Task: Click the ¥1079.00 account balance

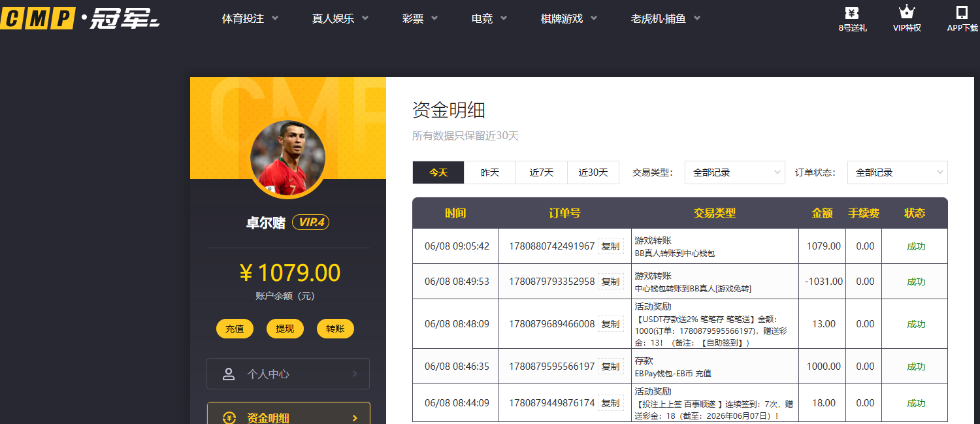Action: pos(290,272)
